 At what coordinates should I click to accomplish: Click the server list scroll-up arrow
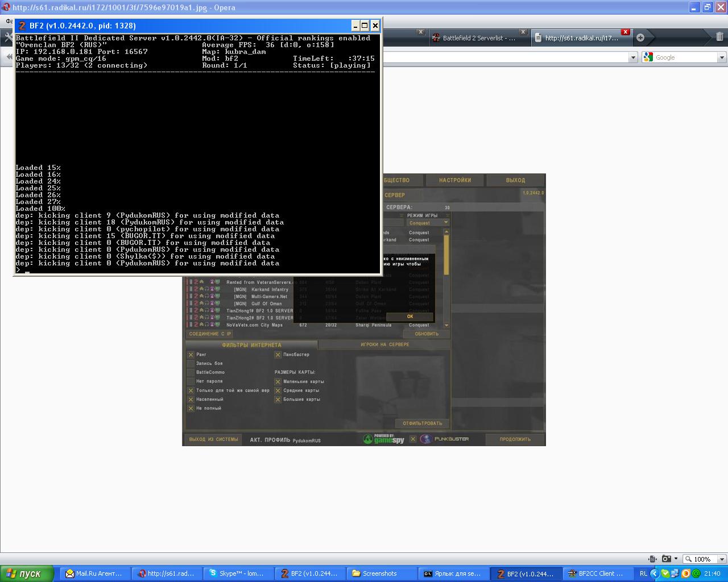pyautogui.click(x=446, y=231)
